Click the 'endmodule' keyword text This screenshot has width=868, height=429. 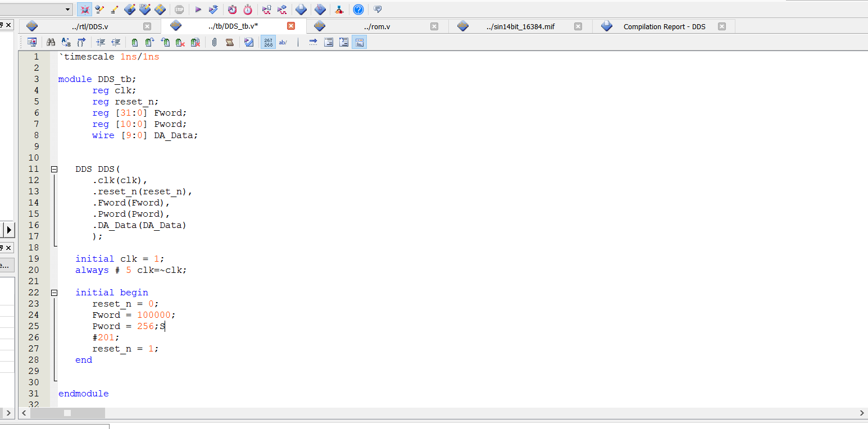pyautogui.click(x=84, y=394)
